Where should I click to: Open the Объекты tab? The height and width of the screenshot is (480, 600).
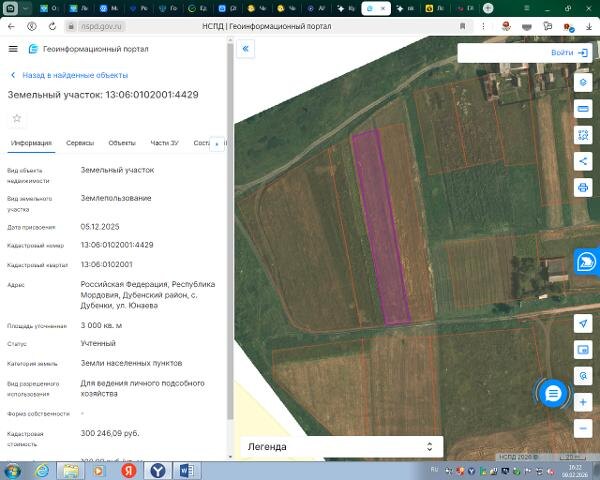pyautogui.click(x=122, y=143)
